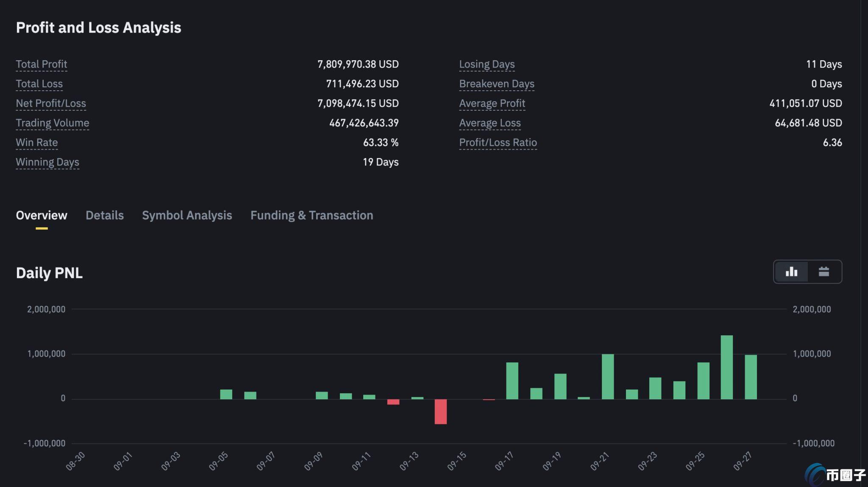Click the green bar at 09-05
Screen dimensions: 868x487
pos(226,394)
